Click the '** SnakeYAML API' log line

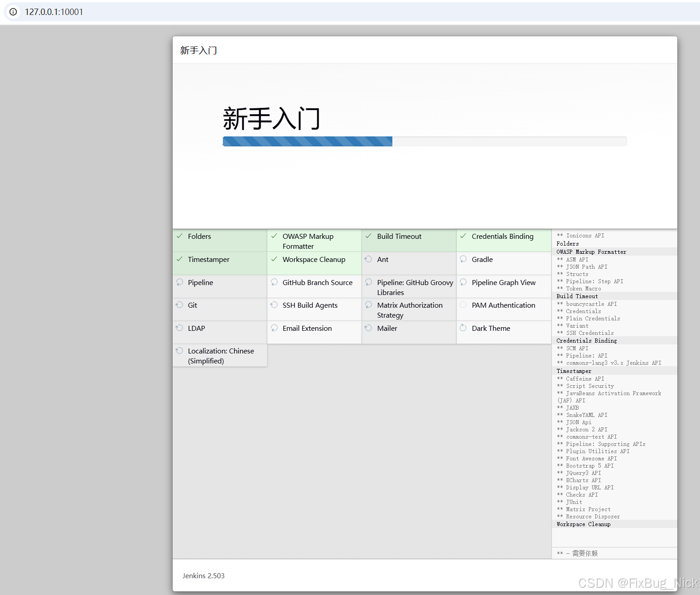(582, 415)
